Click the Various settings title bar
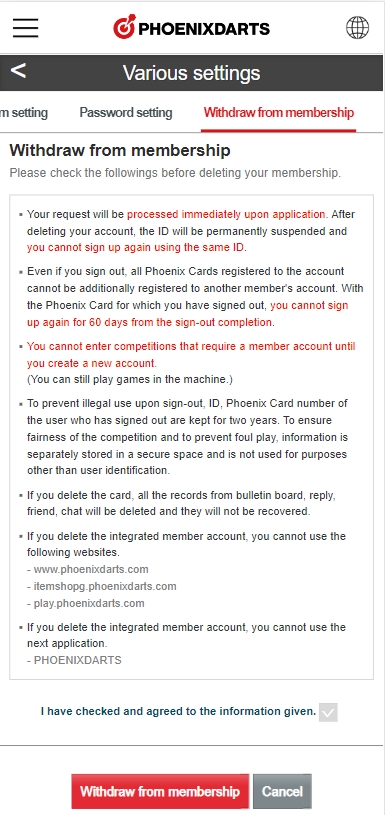 pos(192,73)
